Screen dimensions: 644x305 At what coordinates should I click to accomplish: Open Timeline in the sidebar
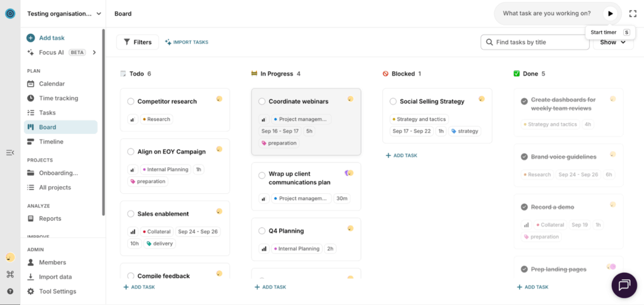[51, 141]
